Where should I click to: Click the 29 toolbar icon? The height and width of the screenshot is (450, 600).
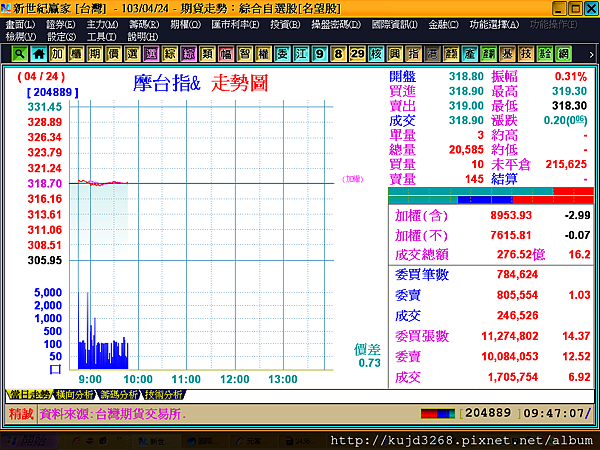point(357,54)
